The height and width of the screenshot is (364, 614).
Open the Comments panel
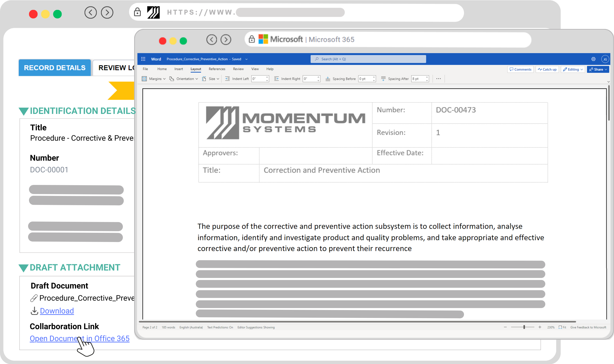[x=520, y=69]
